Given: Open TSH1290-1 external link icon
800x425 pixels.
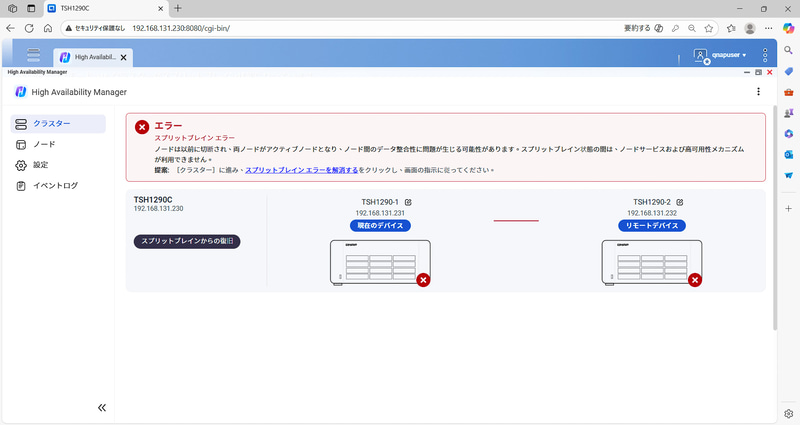Looking at the screenshot, I should (x=408, y=202).
